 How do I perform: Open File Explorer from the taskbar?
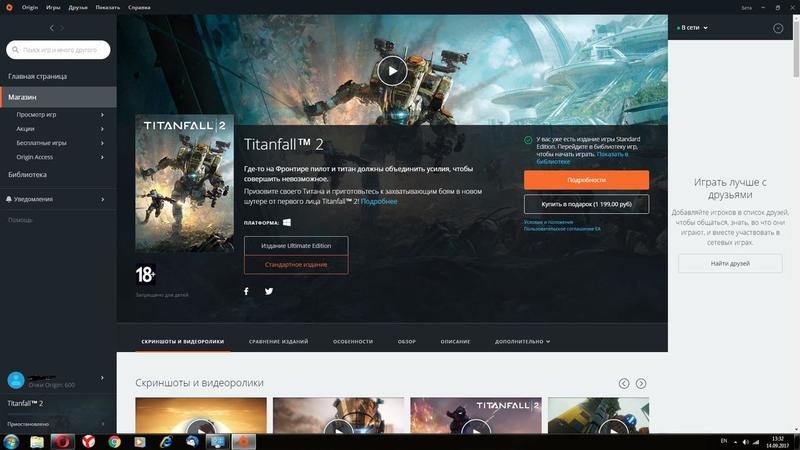click(37, 442)
